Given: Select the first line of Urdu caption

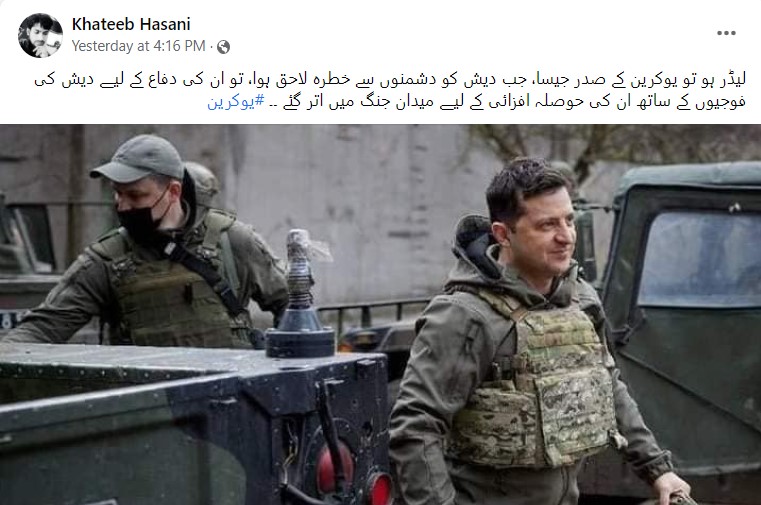Looking at the screenshot, I should [x=390, y=81].
